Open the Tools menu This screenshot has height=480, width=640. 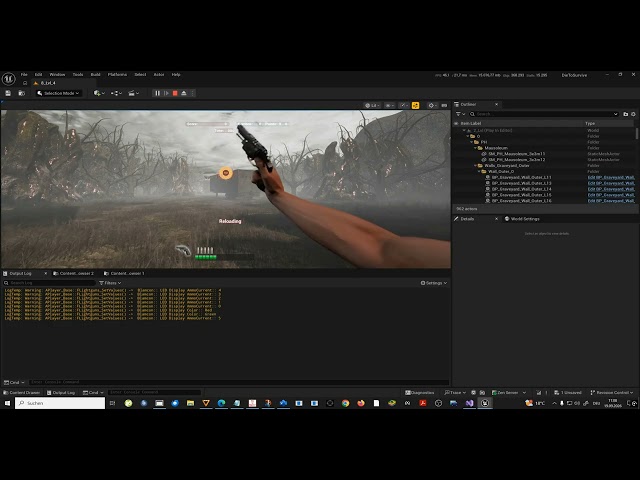click(78, 75)
